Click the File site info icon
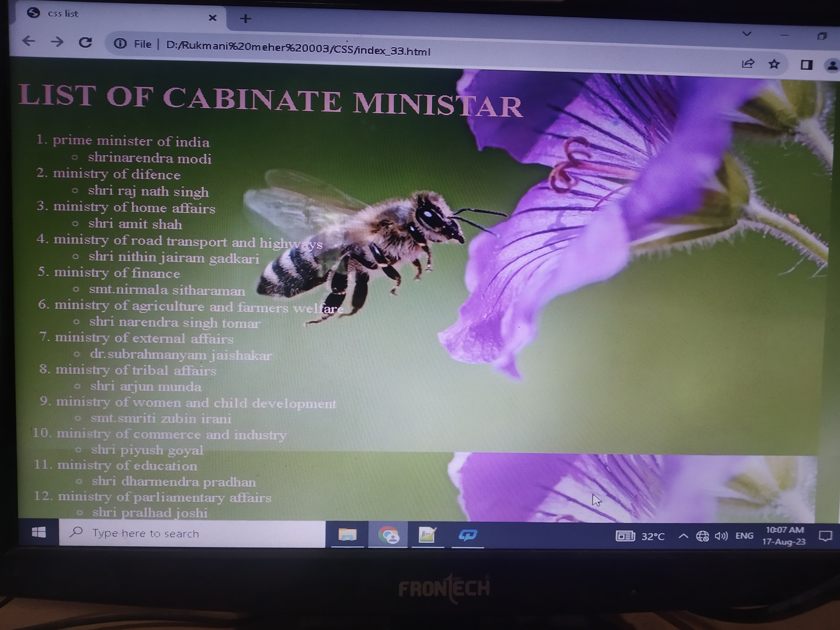Image resolution: width=840 pixels, height=630 pixels. [x=120, y=44]
